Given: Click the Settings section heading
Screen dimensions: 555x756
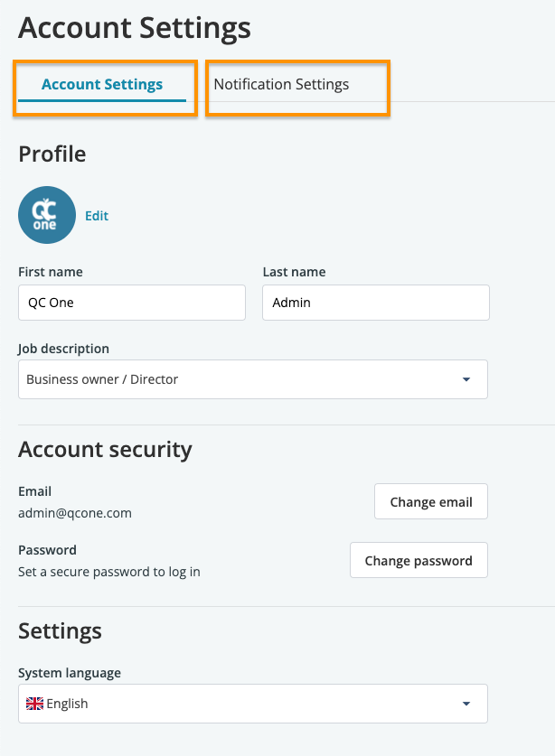Looking at the screenshot, I should click(60, 631).
